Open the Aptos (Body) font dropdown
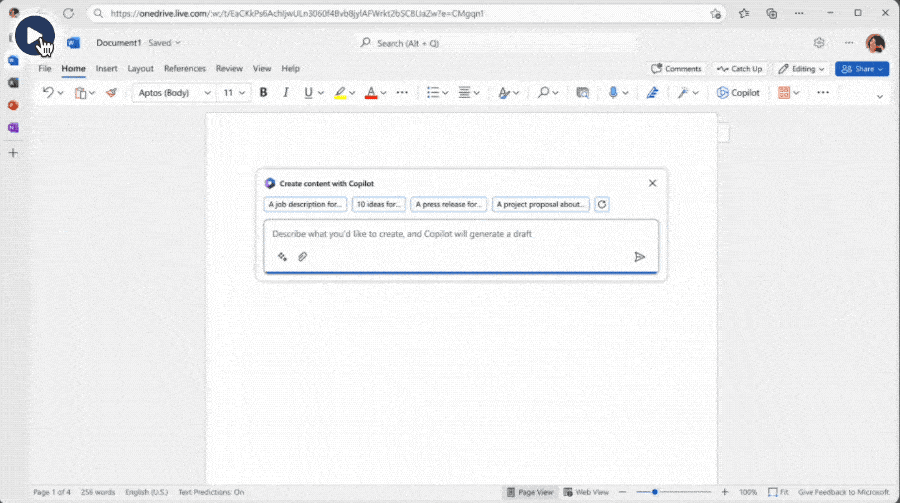Screen dimensions: 900x503 tap(174, 93)
